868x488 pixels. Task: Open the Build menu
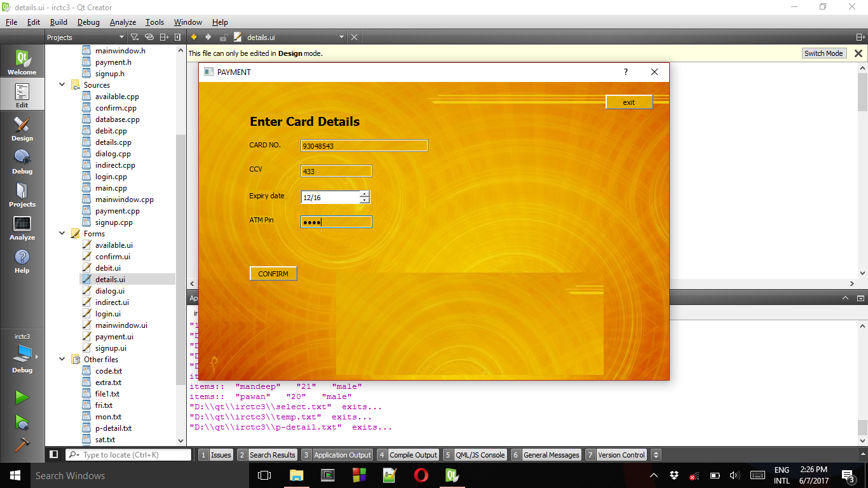point(58,22)
